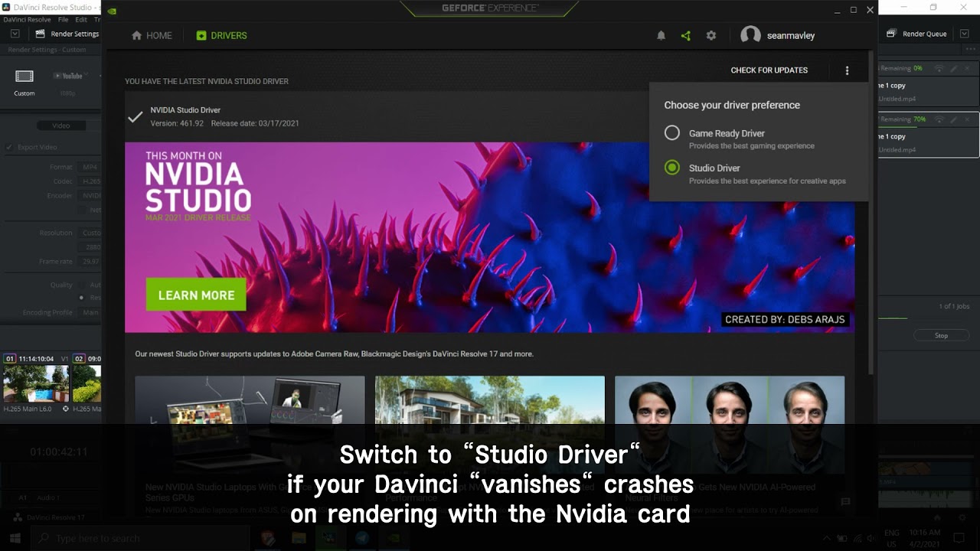Viewport: 980px width, 551px height.
Task: Open the Resolution dropdown in render settings
Action: coord(89,233)
